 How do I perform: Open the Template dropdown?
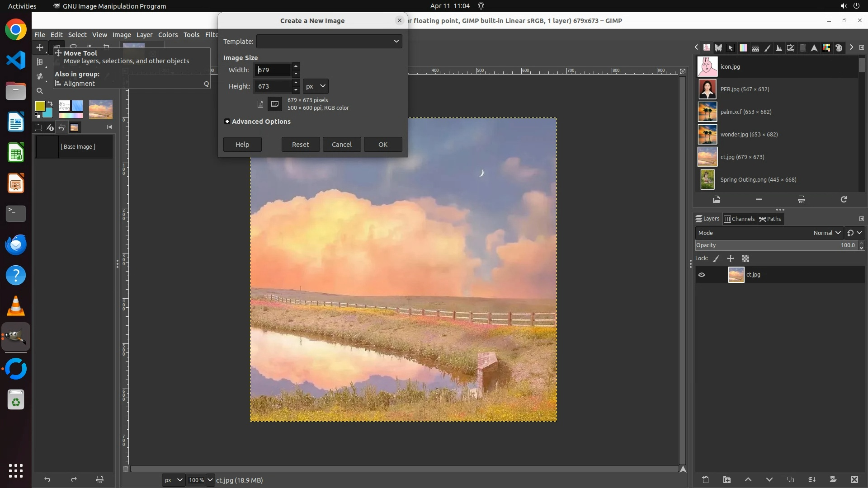click(329, 41)
